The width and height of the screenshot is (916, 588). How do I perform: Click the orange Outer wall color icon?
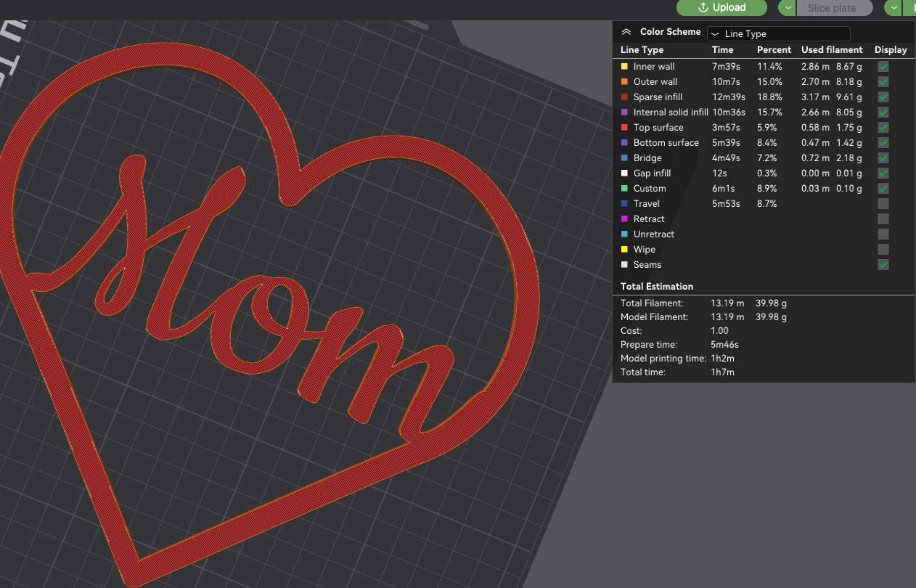tap(625, 81)
